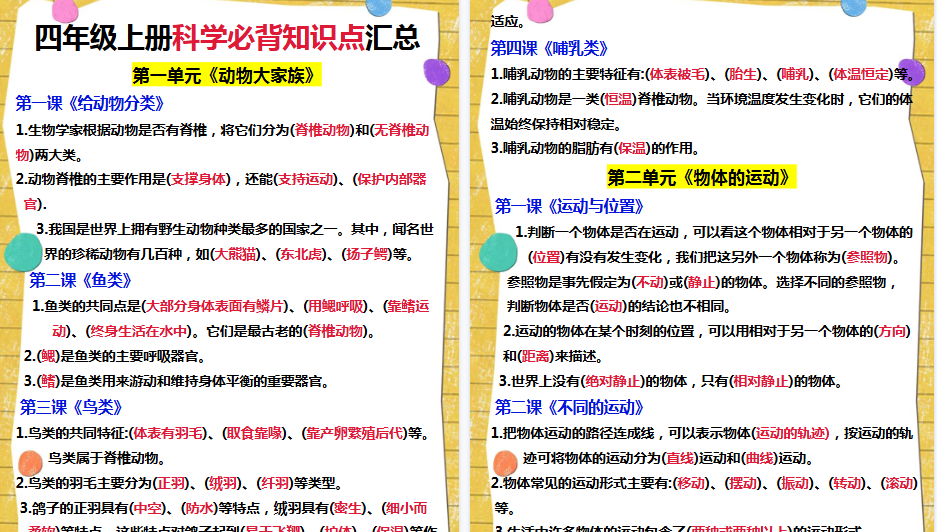
Task: Click the highlighted heading 第二单元《物体的运动》
Action: (x=702, y=178)
